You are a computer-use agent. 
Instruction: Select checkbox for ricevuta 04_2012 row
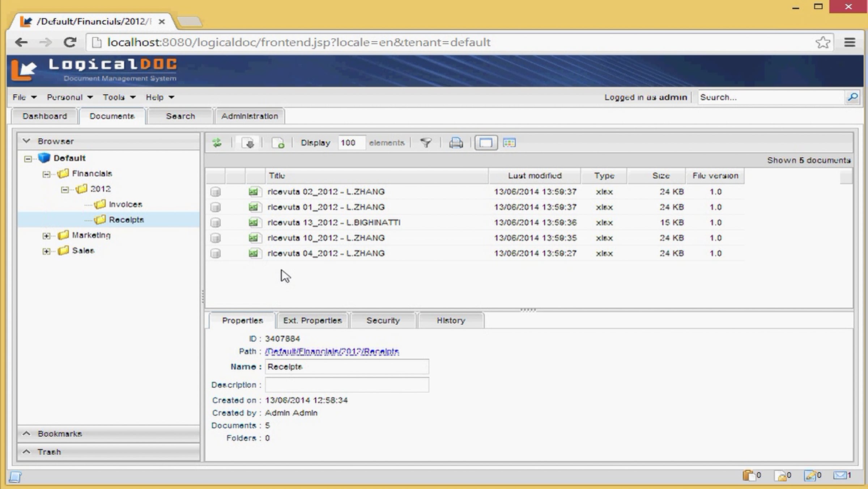tap(216, 253)
